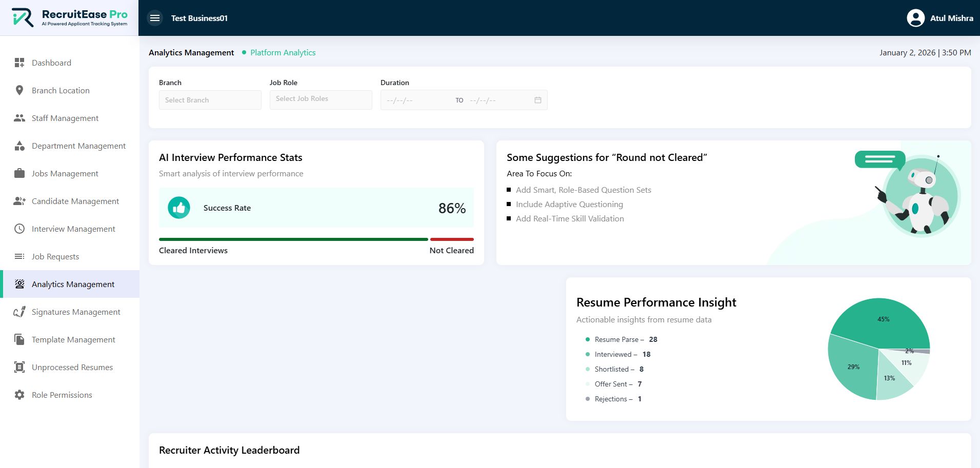Click the green Cleared Interviews progress bar

coord(293,239)
